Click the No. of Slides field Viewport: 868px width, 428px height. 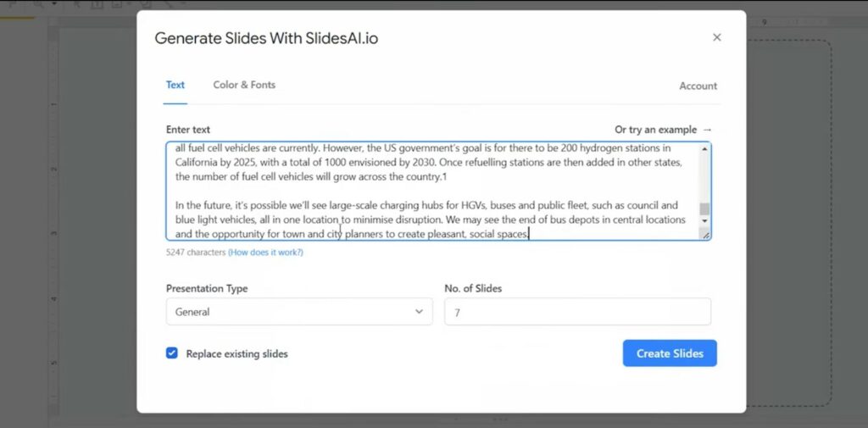coord(577,312)
